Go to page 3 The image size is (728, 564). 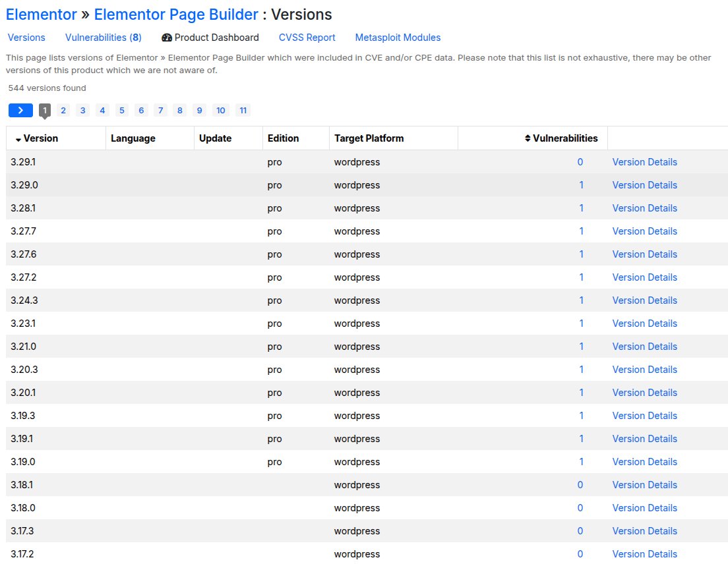[82, 111]
